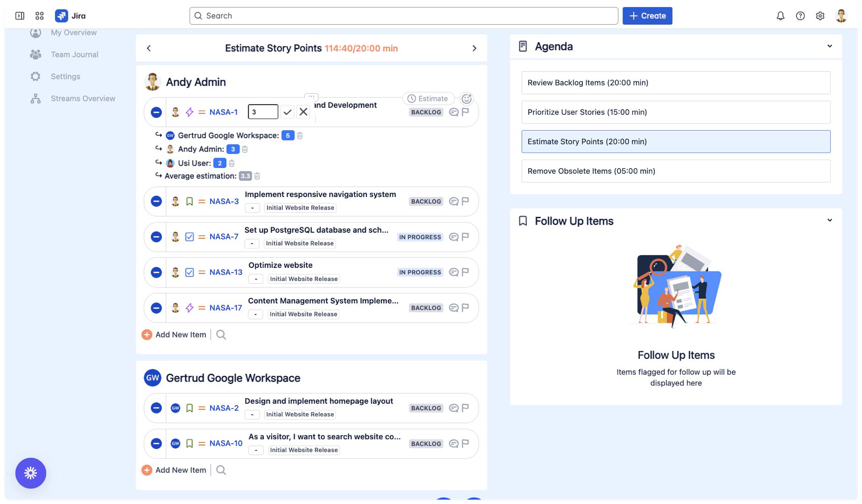Go to the next agenda step arrow
The height and width of the screenshot is (504, 862).
[x=474, y=48]
